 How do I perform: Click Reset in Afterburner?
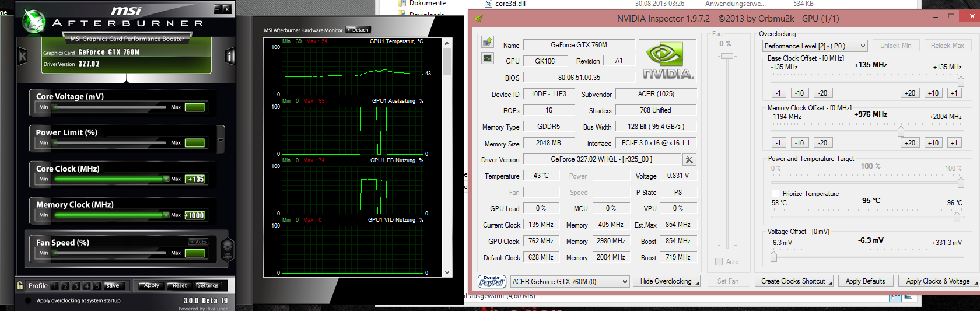(180, 286)
